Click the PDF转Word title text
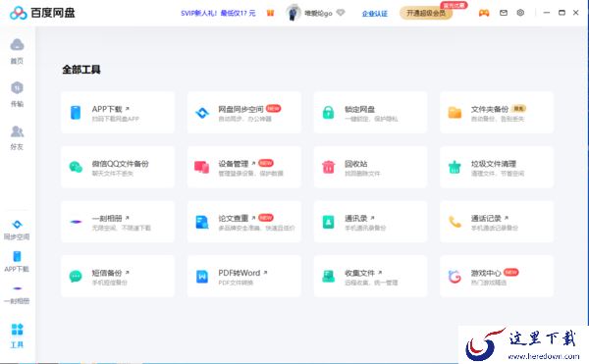Viewport: 589px width, 364px height. pos(240,273)
